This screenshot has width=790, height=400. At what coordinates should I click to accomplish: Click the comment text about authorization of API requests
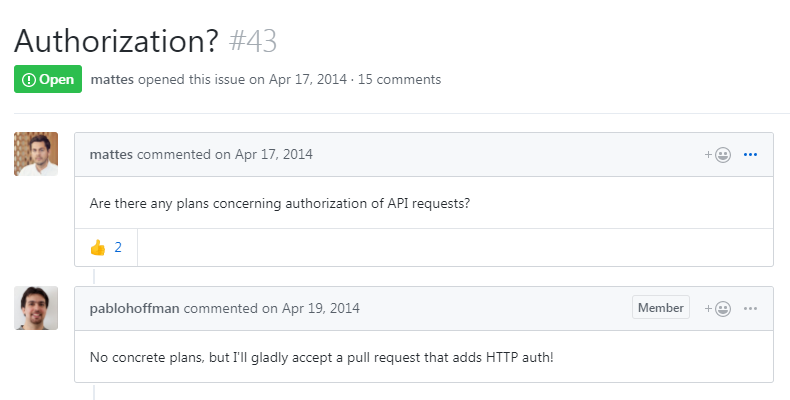coord(280,204)
